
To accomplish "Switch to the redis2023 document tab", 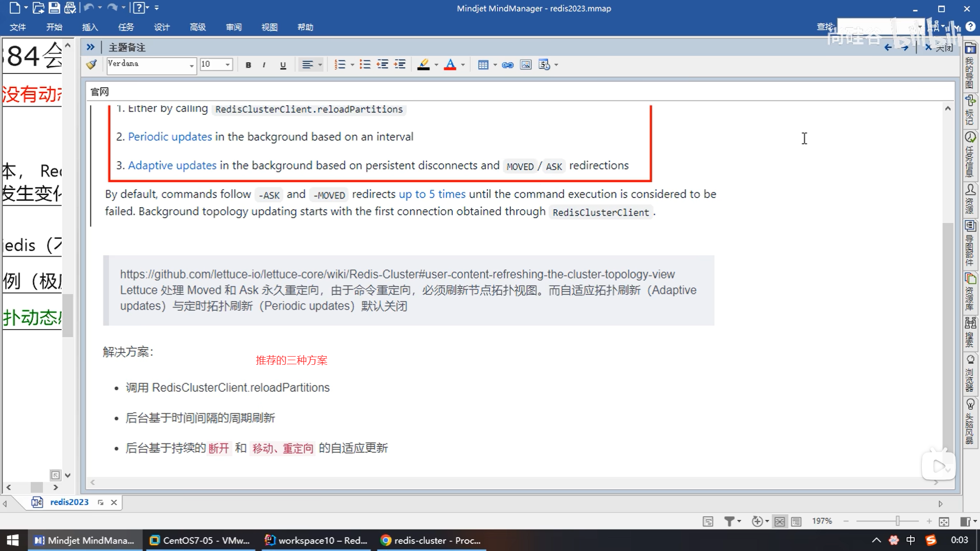I will [x=69, y=502].
